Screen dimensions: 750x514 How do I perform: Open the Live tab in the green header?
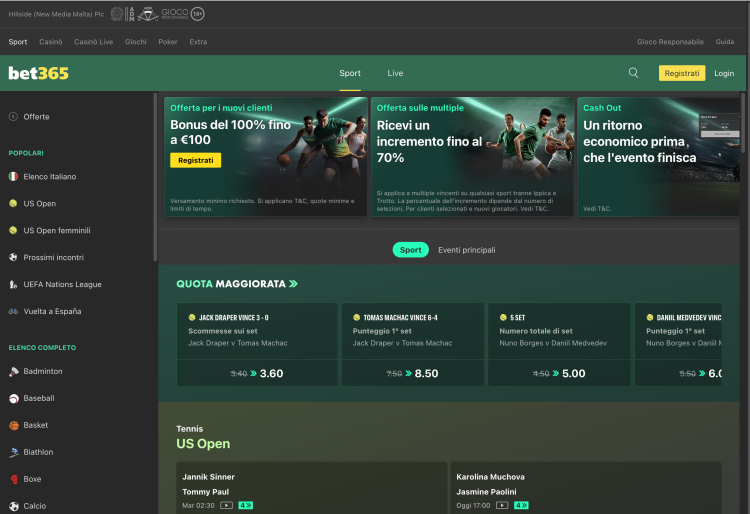point(395,73)
